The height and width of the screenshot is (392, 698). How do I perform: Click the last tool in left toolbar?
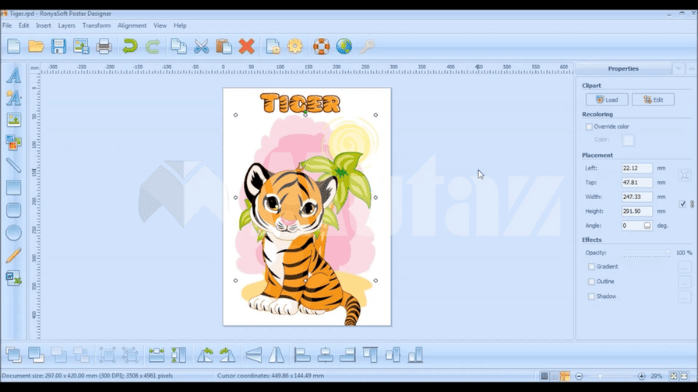click(13, 278)
